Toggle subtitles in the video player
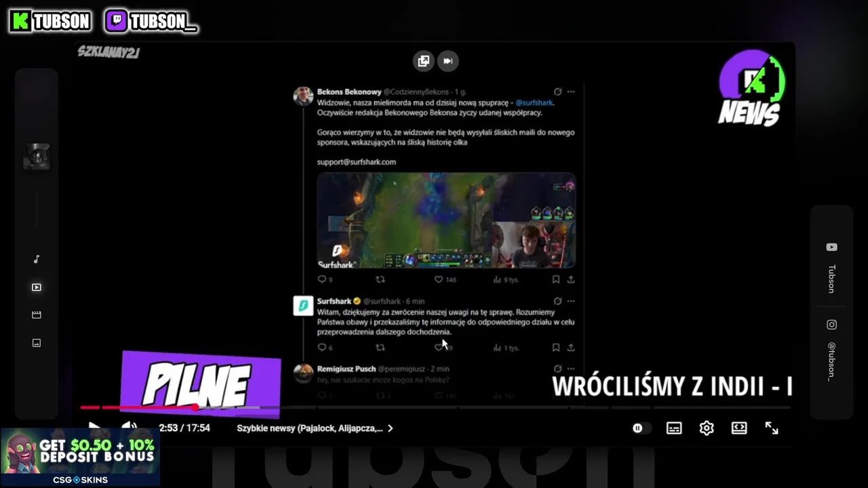 tap(674, 428)
